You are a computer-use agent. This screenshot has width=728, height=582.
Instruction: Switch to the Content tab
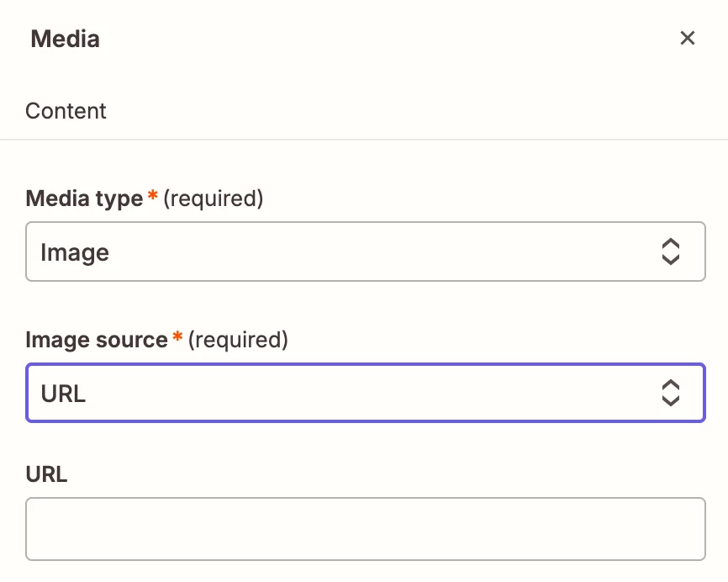(x=66, y=111)
